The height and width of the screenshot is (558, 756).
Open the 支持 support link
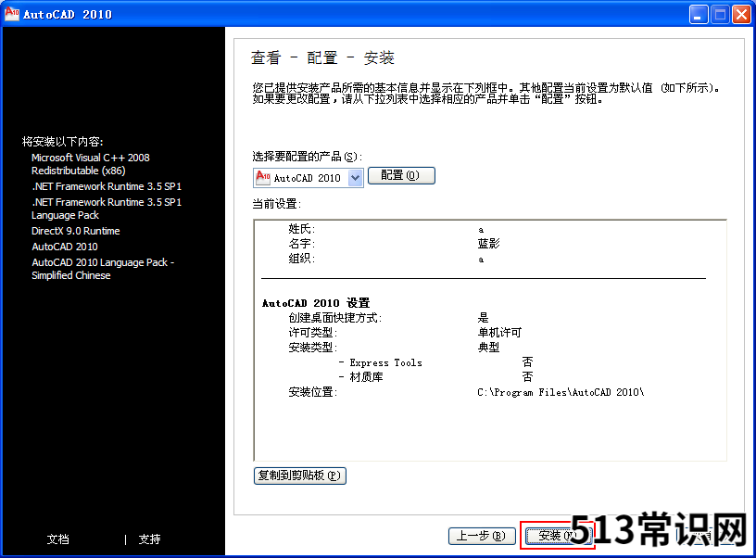tap(149, 539)
